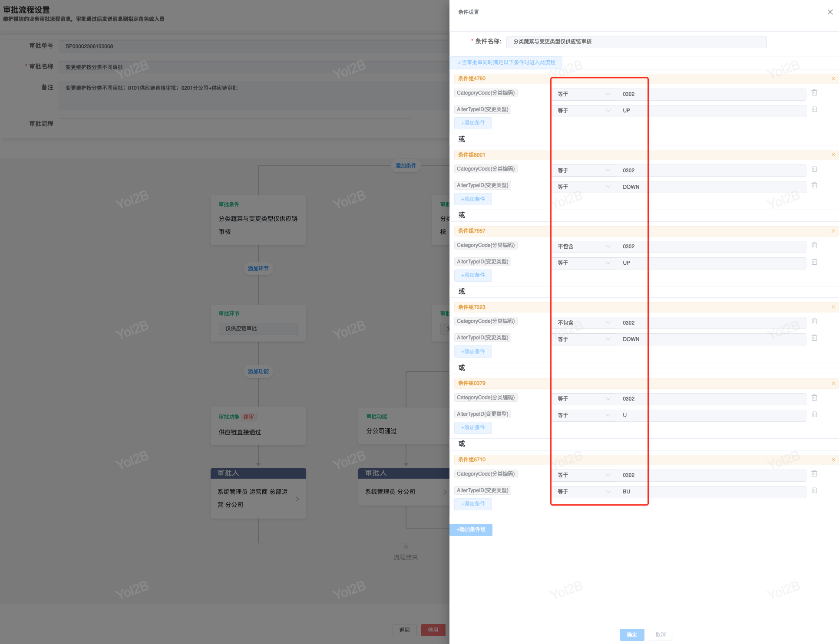The width and height of the screenshot is (839, 644).
Task: Confirm with the 确定 button
Action: (632, 635)
